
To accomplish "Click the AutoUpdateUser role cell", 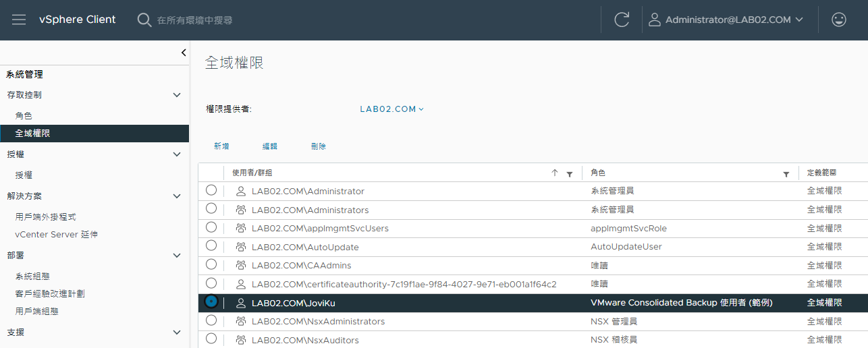I will 626,247.
